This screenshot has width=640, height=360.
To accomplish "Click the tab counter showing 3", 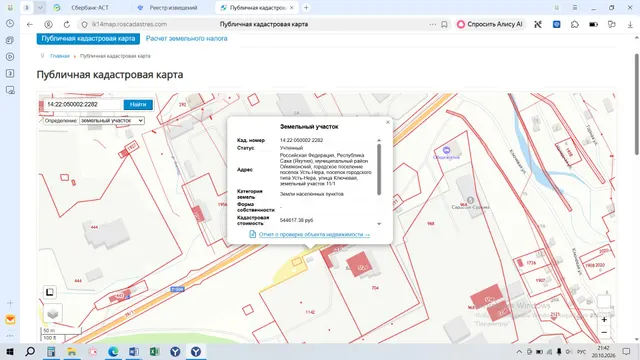I will pos(27,8).
